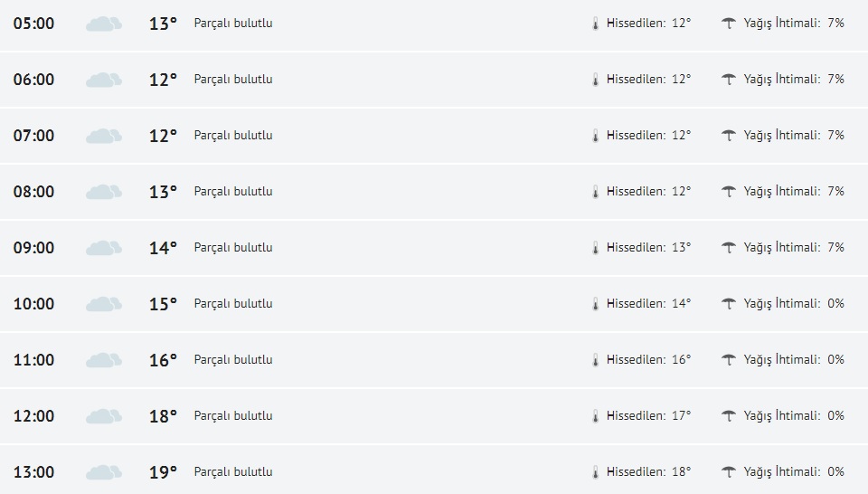Click the 18° temperature at 12:00
This screenshot has width=868, height=494.
pyautogui.click(x=163, y=416)
